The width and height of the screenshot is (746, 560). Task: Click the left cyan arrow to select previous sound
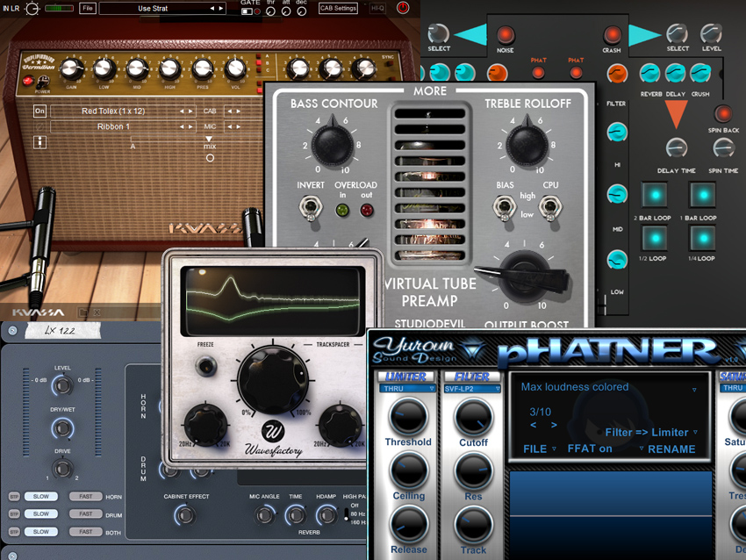click(x=470, y=35)
